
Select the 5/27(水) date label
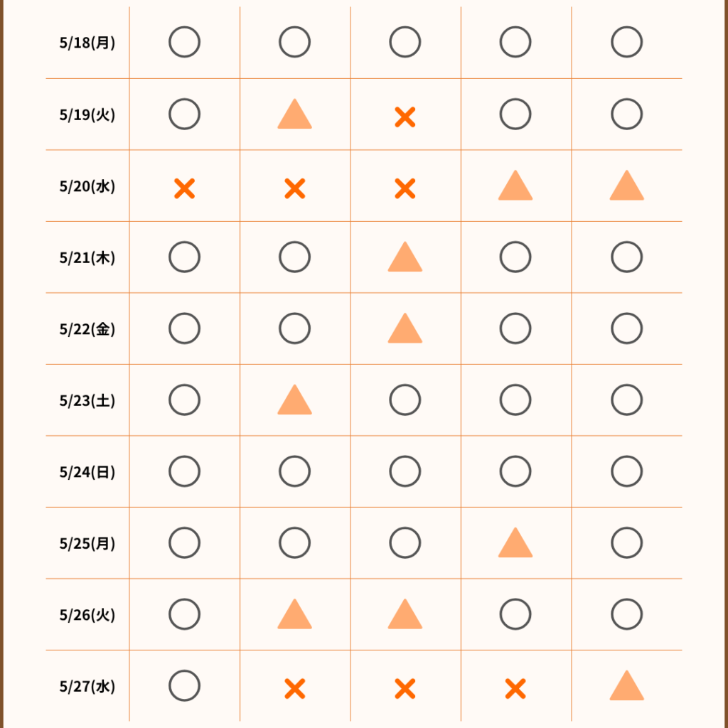87,687
